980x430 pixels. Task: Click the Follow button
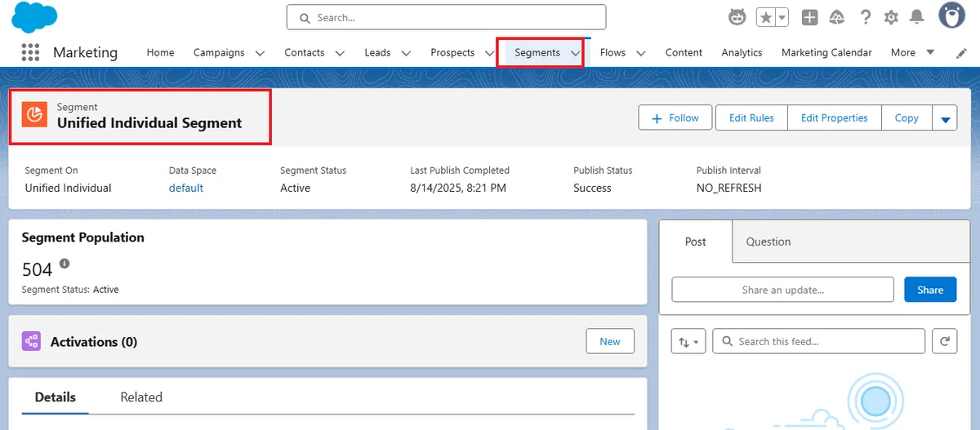pyautogui.click(x=675, y=117)
